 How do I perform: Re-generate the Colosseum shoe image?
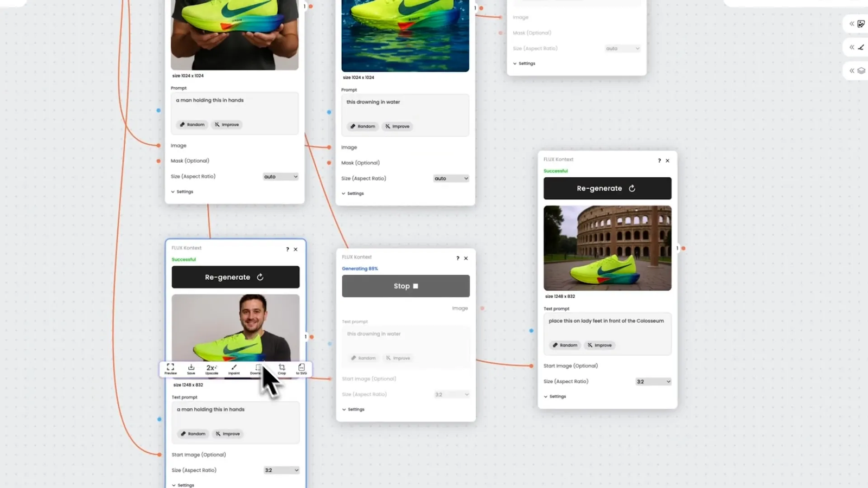point(608,188)
